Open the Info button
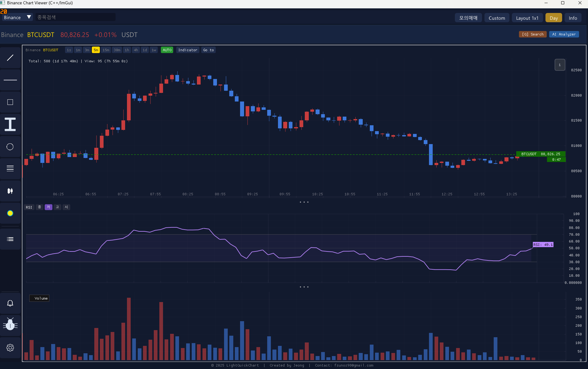This screenshot has height=369, width=588. point(573,18)
